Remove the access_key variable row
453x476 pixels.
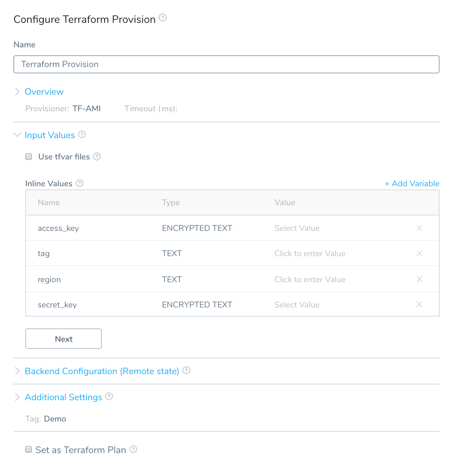tap(419, 228)
